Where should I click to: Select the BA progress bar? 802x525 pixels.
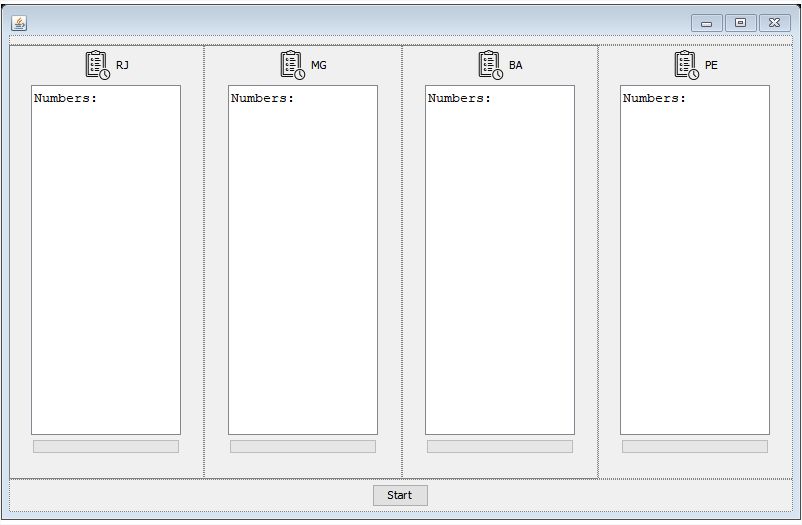(500, 447)
